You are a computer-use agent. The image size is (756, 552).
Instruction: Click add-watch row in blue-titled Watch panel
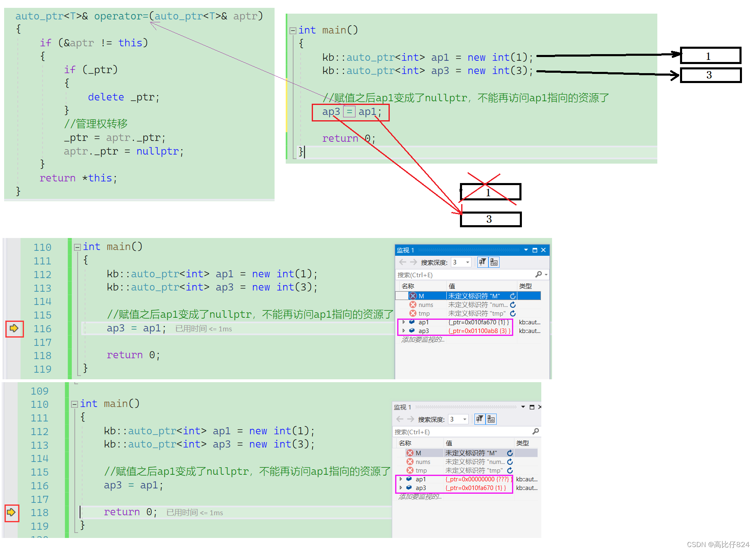point(423,340)
